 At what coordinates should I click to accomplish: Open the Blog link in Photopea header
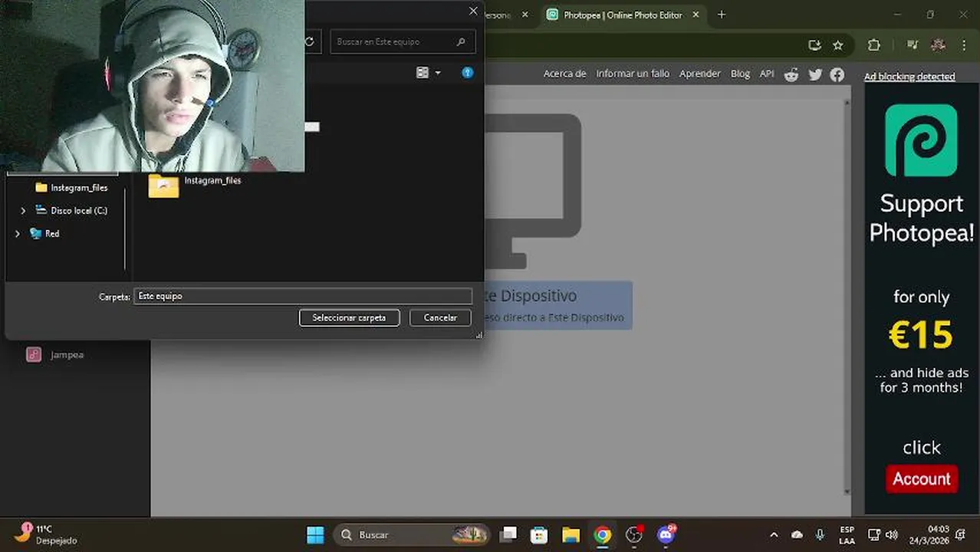740,74
